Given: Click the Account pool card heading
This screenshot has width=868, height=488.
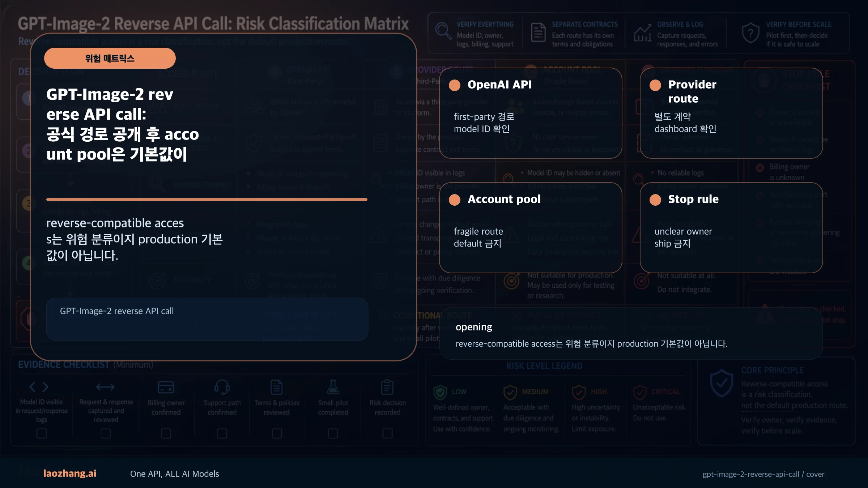Looking at the screenshot, I should coord(504,199).
